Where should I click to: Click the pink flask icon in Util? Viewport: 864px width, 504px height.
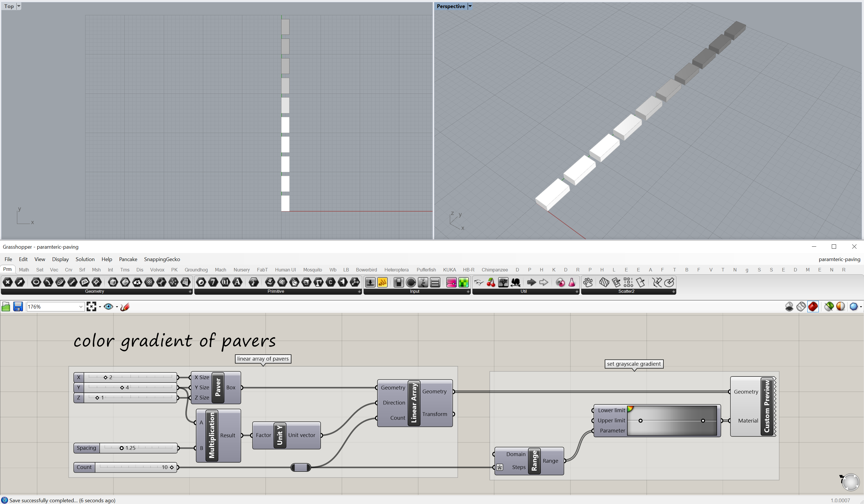(x=572, y=282)
